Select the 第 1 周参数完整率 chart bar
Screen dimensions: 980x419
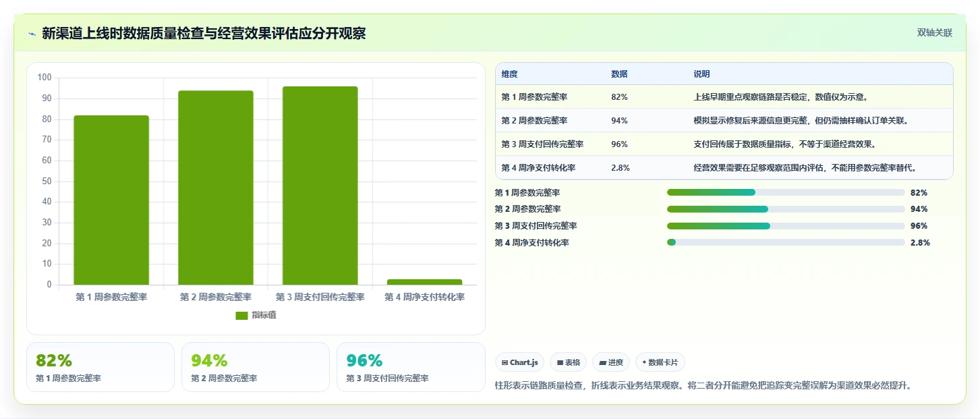(x=111, y=200)
